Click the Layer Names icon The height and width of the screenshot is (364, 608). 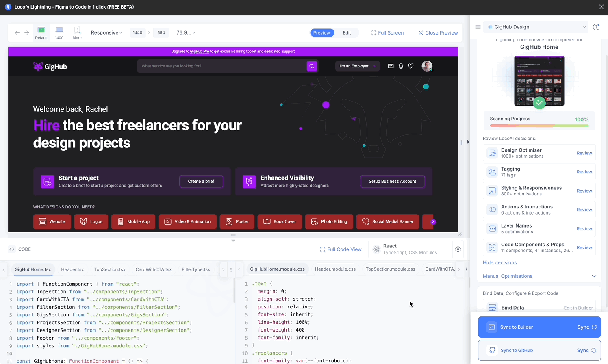[x=492, y=229]
